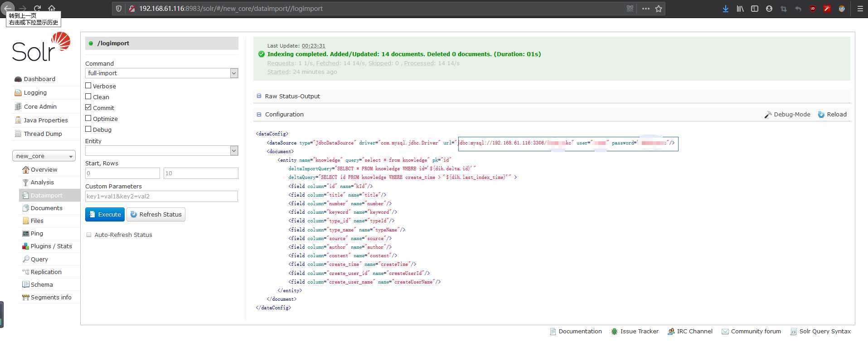The height and width of the screenshot is (356, 868).
Task: Open the page actions three-dot menu
Action: click(645, 9)
